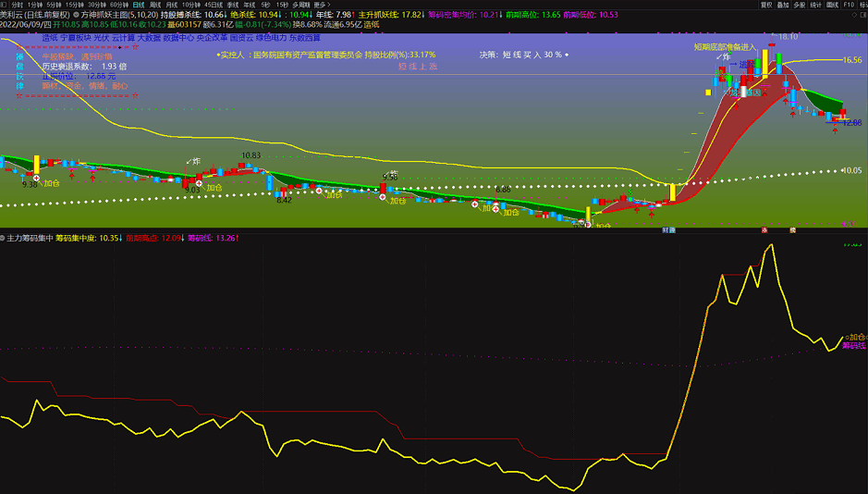
Task: Click the square icon left of 分时
Action: point(5,5)
